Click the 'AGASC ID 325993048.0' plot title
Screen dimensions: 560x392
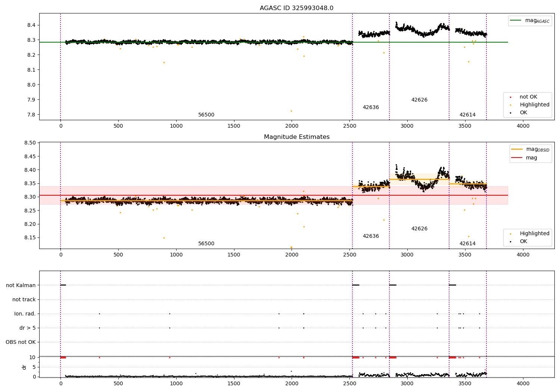click(296, 8)
